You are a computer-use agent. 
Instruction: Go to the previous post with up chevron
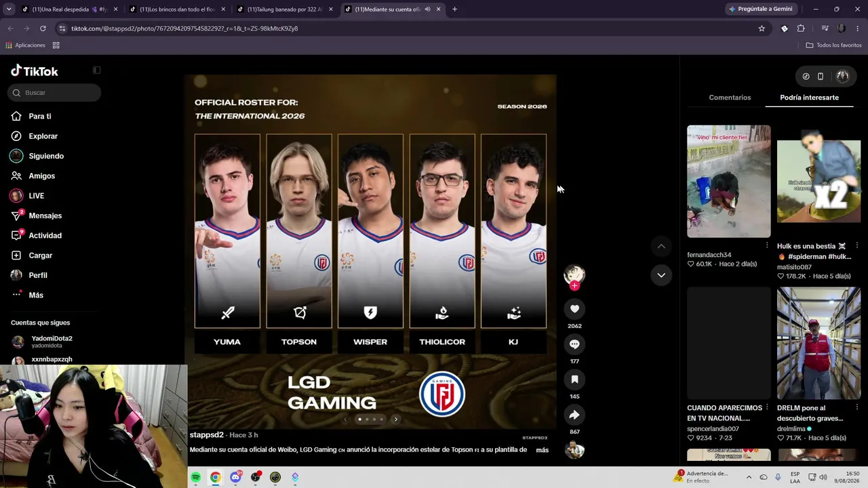(x=661, y=246)
